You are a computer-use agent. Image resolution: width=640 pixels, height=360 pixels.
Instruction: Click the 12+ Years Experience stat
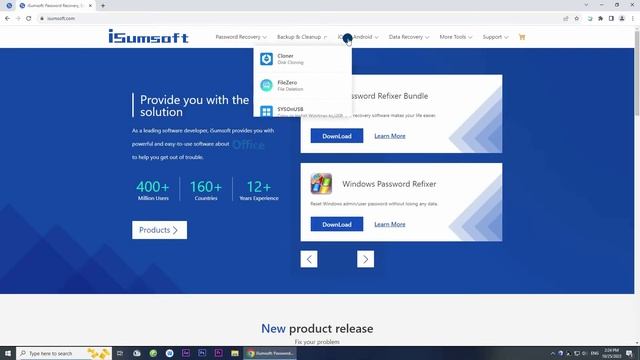[x=259, y=190]
